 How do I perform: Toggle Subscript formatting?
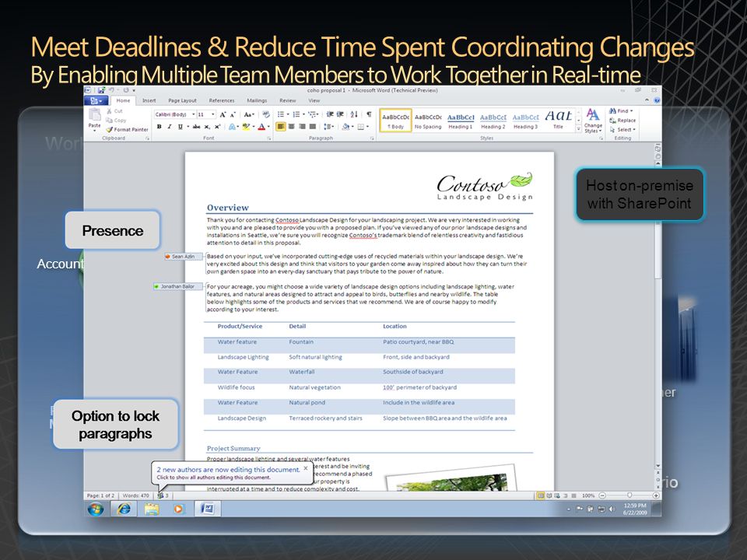click(207, 127)
